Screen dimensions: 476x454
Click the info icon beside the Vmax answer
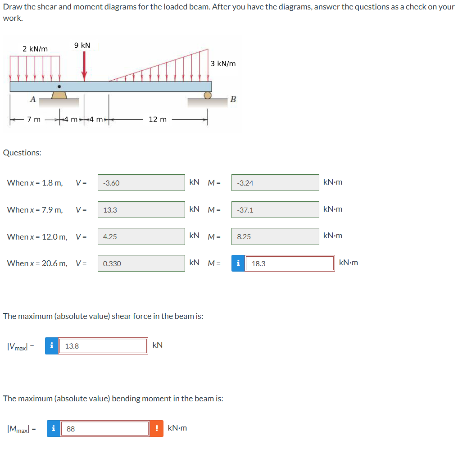[x=51, y=346]
